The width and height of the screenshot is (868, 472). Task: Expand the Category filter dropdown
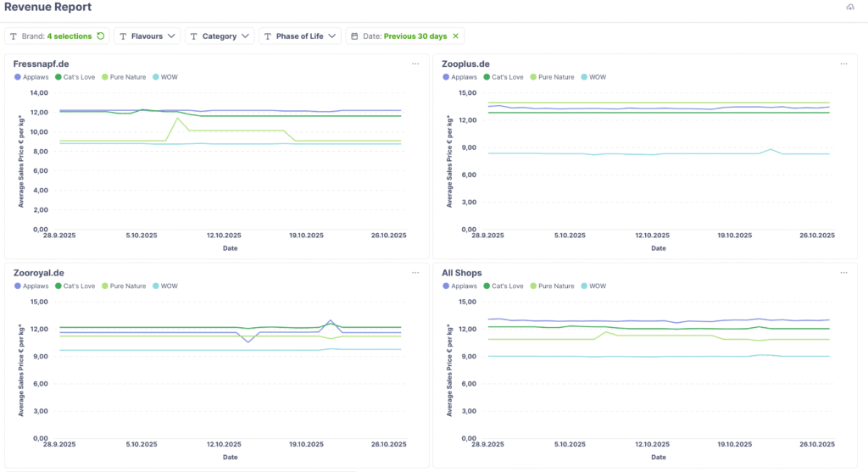pos(220,36)
